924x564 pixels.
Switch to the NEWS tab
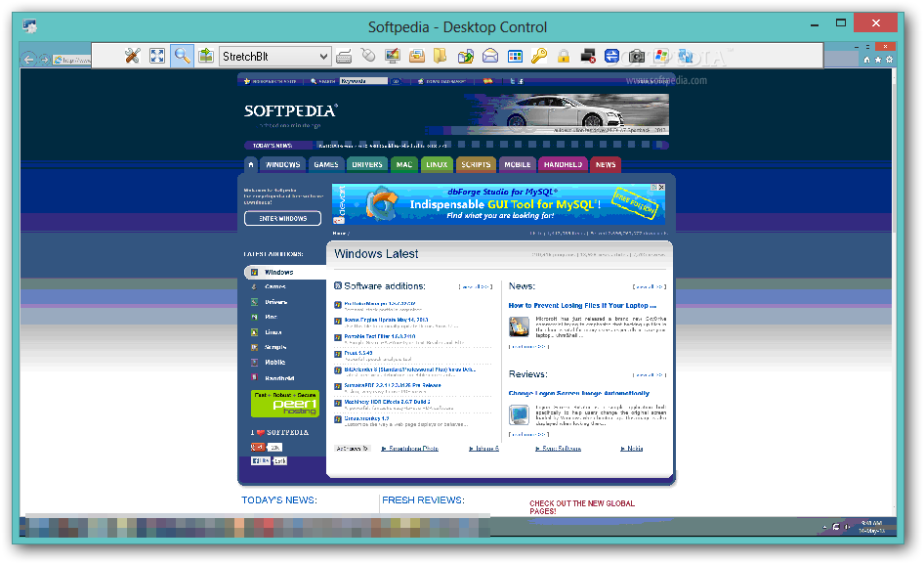coord(606,164)
